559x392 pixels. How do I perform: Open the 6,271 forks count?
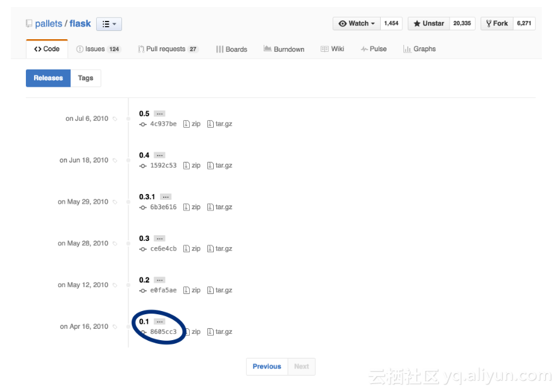(x=524, y=23)
